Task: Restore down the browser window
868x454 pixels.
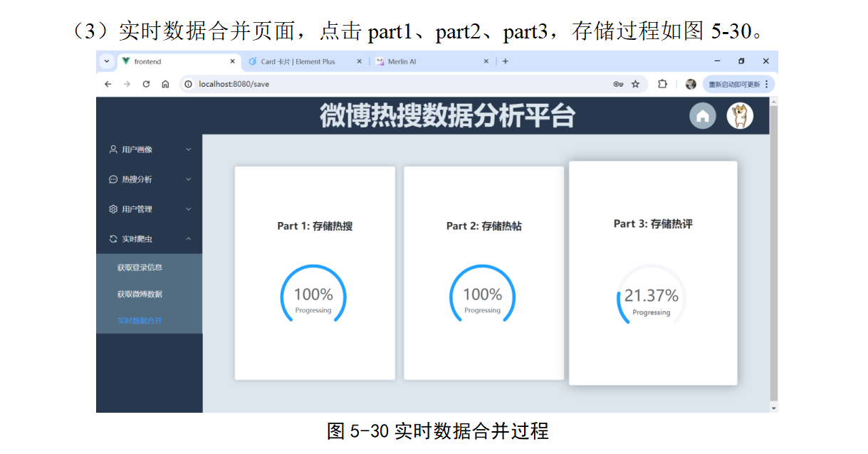Action: click(x=741, y=62)
